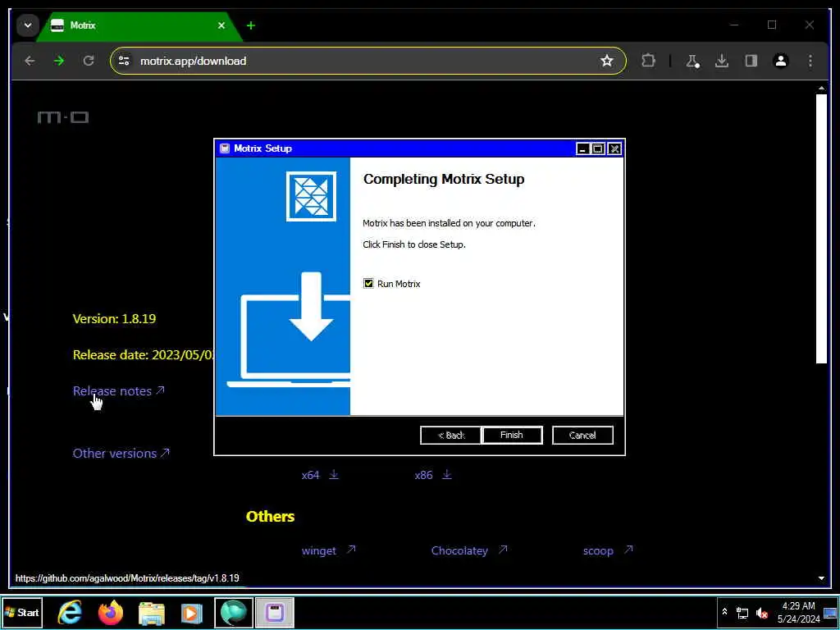The image size is (840, 630).
Task: Switch to Motrix Setup taskbar button
Action: (274, 613)
